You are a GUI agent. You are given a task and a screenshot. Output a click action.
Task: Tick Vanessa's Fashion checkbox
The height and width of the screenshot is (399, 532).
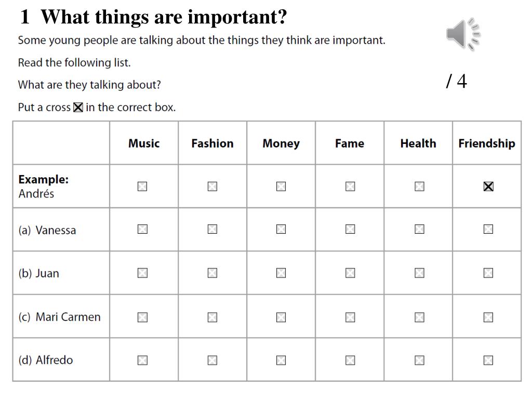pyautogui.click(x=212, y=229)
